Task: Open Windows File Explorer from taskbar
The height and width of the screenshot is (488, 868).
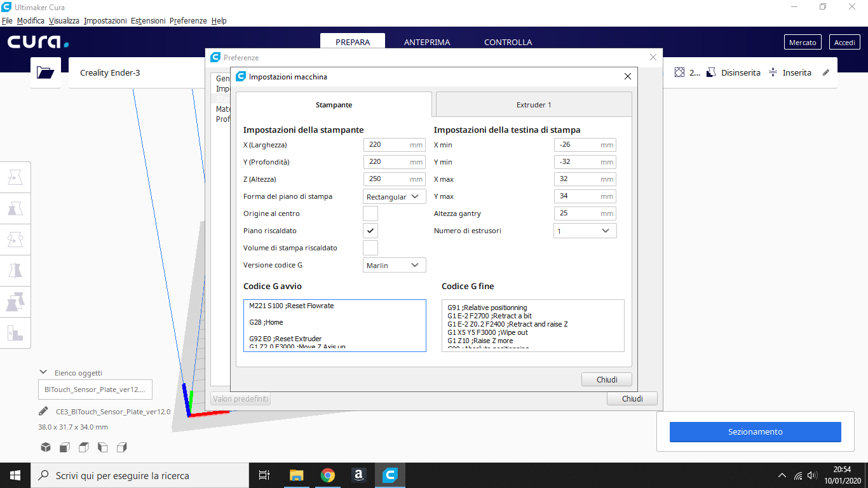Action: [297, 475]
